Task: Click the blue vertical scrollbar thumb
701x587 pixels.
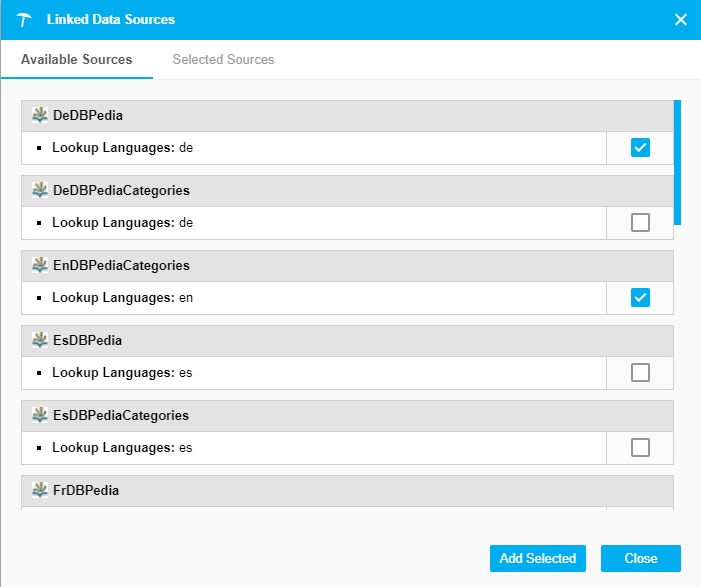Action: 677,160
